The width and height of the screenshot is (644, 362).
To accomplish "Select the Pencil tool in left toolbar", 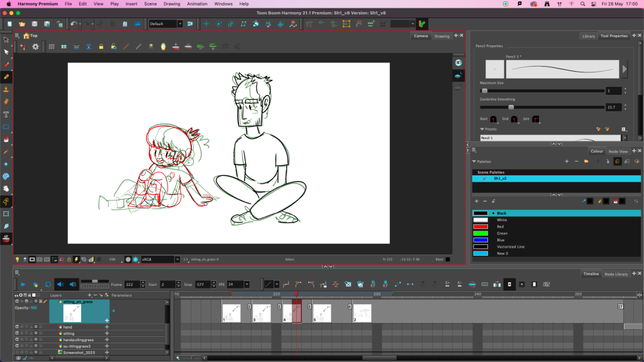I will coord(6,76).
